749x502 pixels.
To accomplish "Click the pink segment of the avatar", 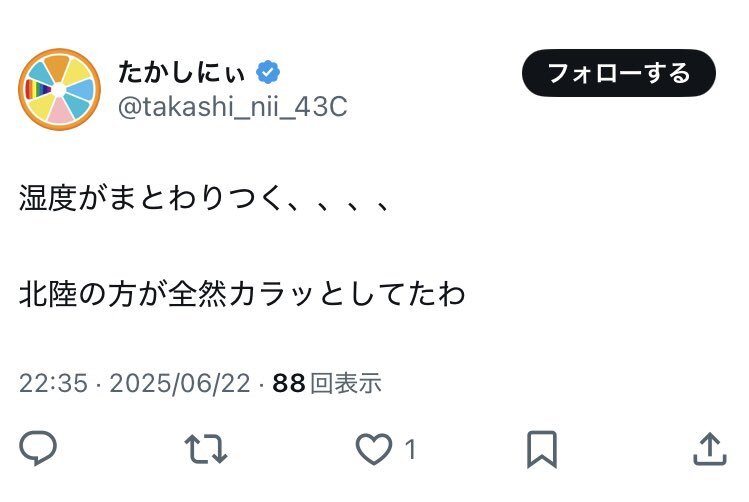I will point(60,110).
